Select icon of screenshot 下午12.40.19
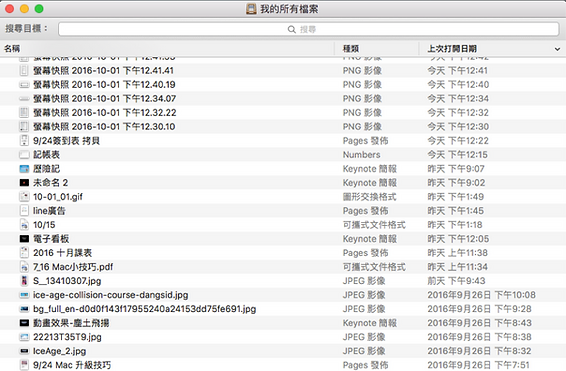 (24, 85)
